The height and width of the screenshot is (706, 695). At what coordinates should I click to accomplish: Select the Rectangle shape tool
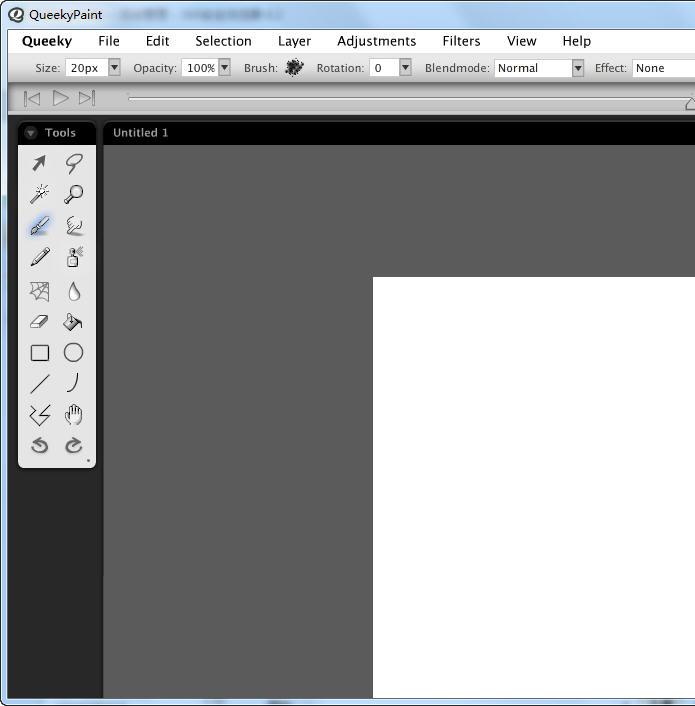40,353
